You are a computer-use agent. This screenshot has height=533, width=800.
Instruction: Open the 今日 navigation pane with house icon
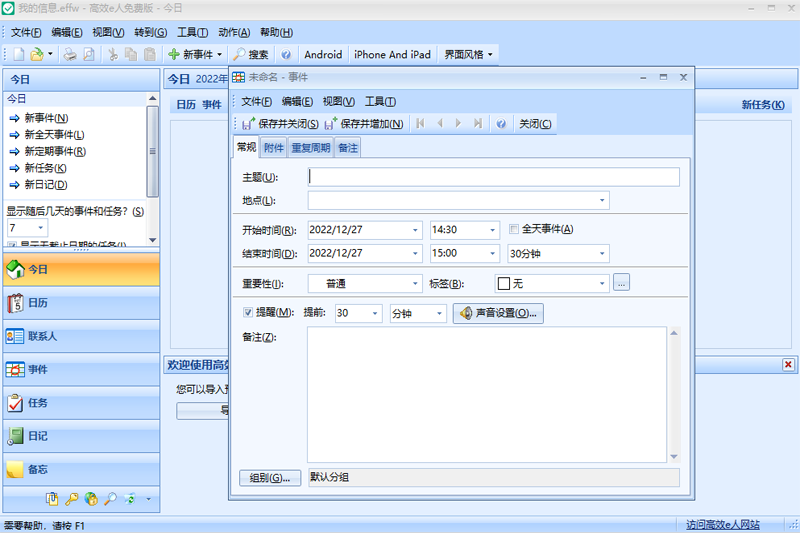82,269
